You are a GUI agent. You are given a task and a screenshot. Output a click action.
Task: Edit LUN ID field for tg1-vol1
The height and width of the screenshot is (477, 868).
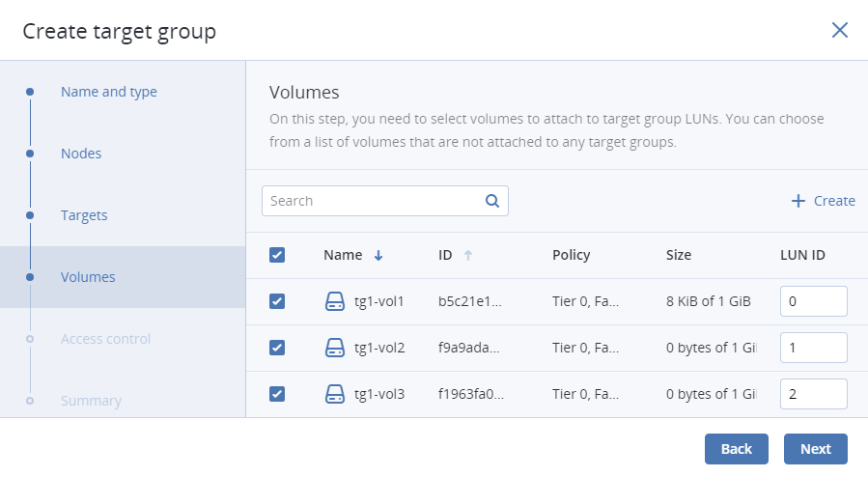click(x=813, y=301)
